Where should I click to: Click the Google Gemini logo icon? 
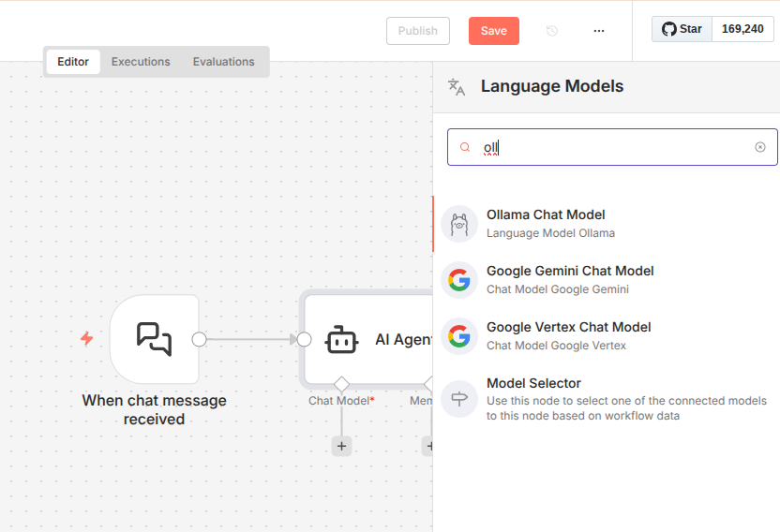[x=458, y=280]
